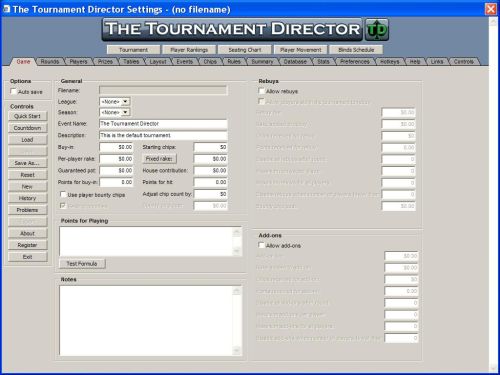Screen dimensions: 500x375
Task: Click the Buy-in amount field
Action: coord(116,147)
